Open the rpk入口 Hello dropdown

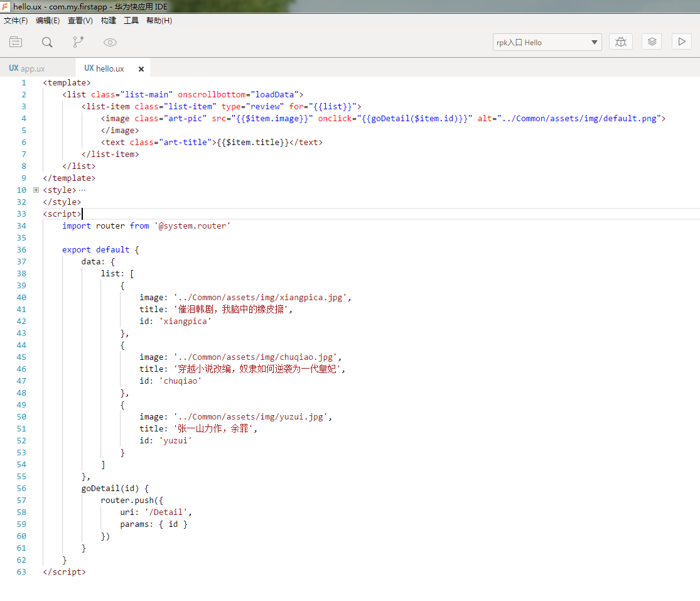pos(547,43)
